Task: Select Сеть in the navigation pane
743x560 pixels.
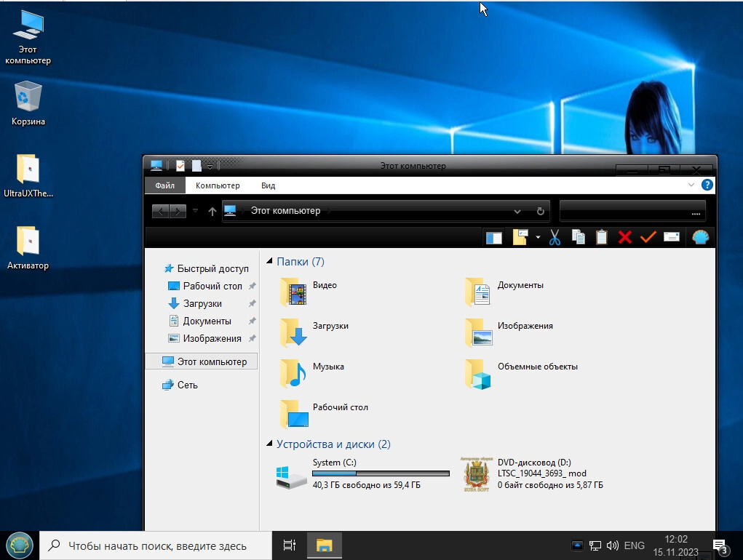Action: [x=187, y=385]
